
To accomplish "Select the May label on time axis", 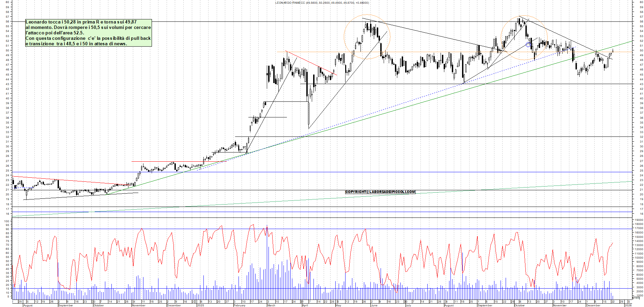I will pos(338,305).
